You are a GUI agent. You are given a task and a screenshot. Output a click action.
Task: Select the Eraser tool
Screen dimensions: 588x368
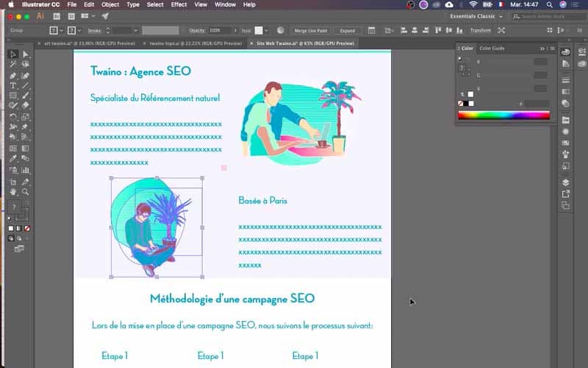26,105
